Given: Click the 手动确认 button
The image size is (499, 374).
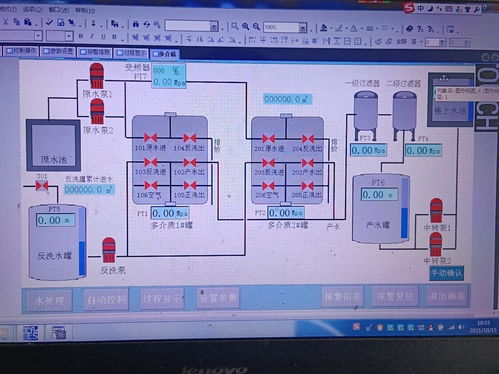Looking at the screenshot, I should (x=446, y=273).
